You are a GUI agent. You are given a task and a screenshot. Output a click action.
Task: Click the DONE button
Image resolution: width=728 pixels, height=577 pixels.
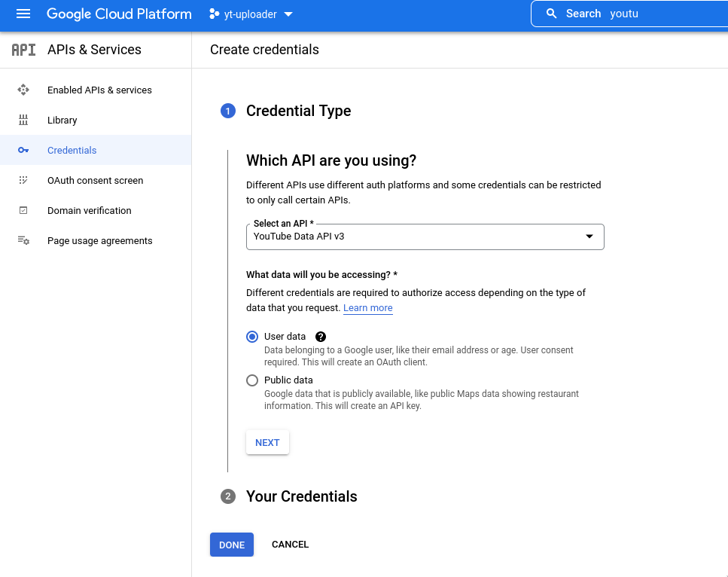[x=232, y=545]
